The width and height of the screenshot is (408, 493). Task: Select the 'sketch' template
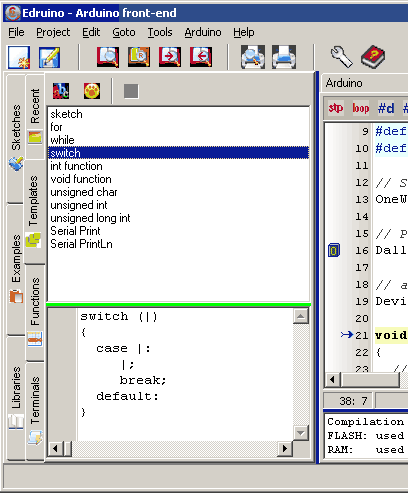178,114
